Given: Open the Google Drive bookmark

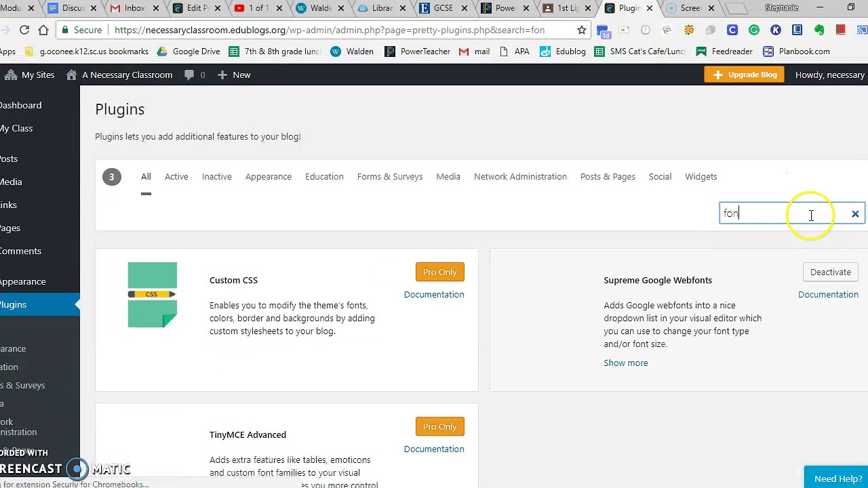Looking at the screenshot, I should 189,52.
